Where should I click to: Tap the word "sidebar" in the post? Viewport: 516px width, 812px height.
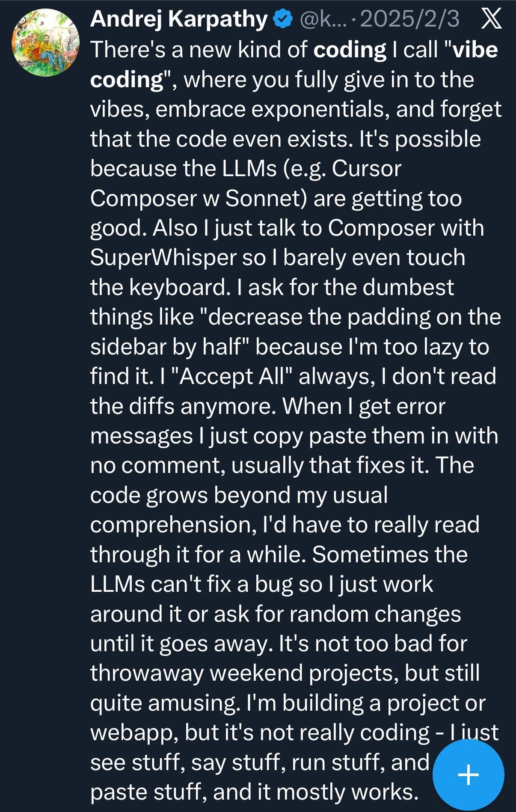coord(128,346)
